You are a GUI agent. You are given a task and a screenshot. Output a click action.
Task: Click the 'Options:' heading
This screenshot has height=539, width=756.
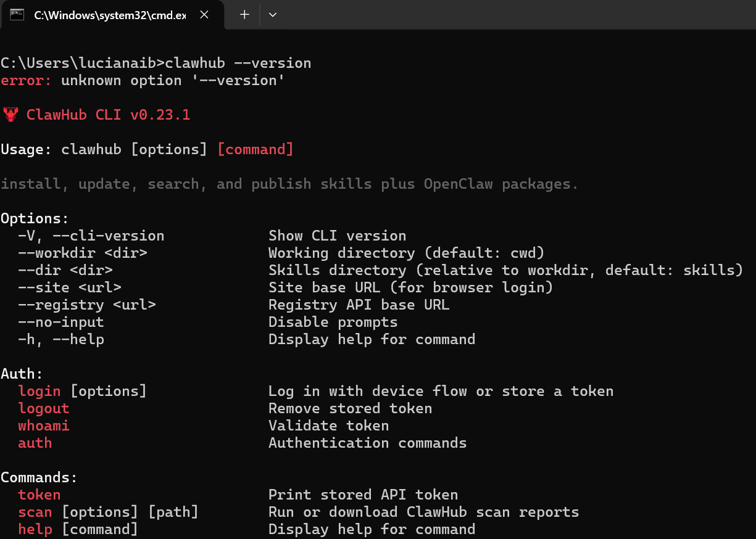click(x=35, y=218)
